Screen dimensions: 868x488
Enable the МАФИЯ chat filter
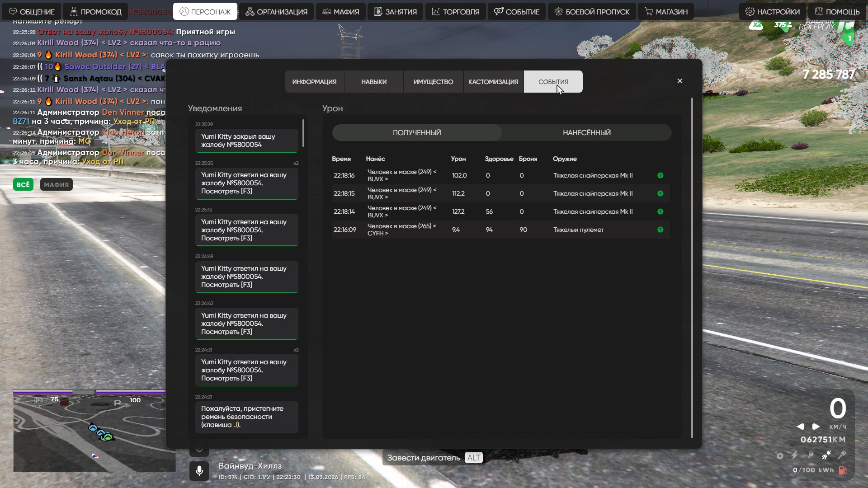[x=56, y=184]
